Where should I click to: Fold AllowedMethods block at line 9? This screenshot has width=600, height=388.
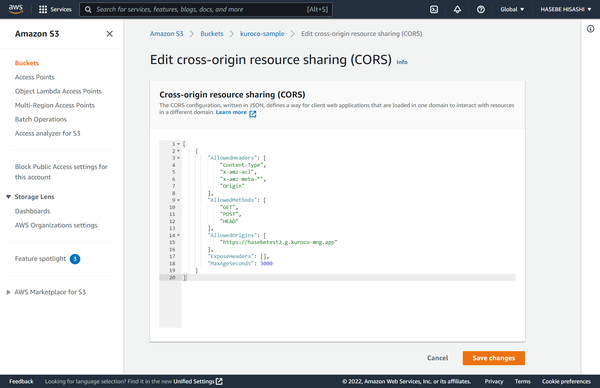[178, 200]
